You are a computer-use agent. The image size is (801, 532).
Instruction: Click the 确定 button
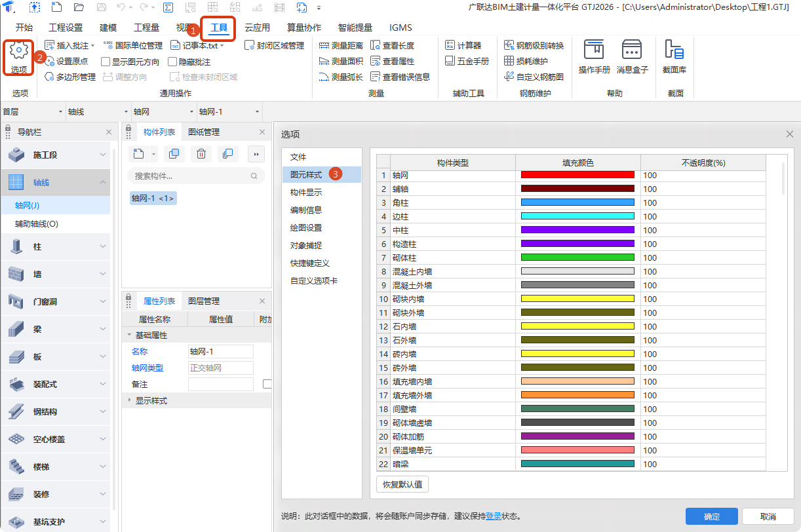(711, 516)
